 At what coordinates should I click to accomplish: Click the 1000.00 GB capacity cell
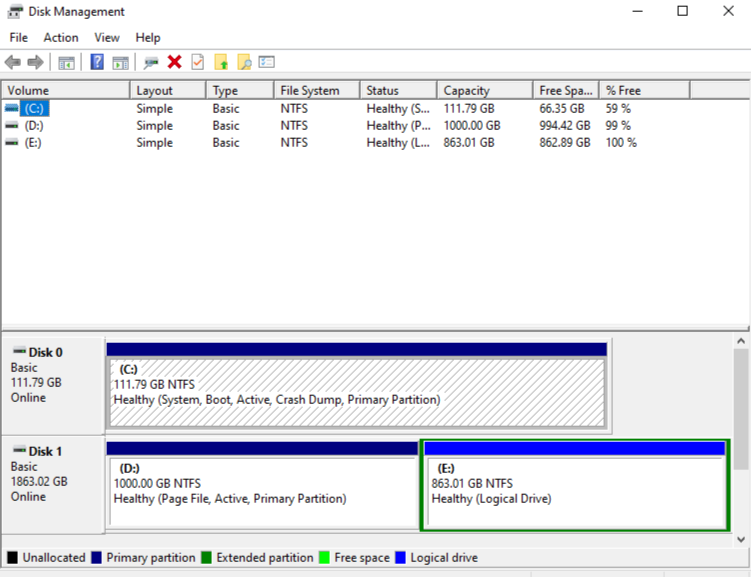(x=472, y=125)
